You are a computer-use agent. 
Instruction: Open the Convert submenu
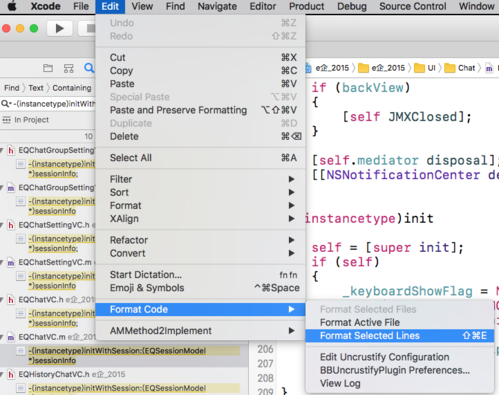pos(200,253)
